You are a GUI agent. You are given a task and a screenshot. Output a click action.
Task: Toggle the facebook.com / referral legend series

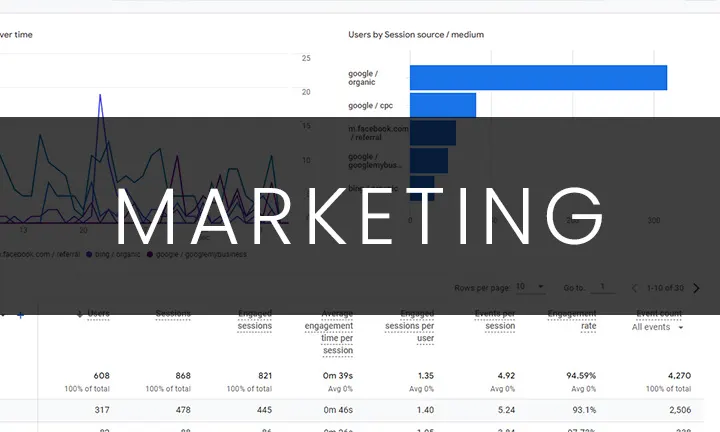(x=40, y=255)
